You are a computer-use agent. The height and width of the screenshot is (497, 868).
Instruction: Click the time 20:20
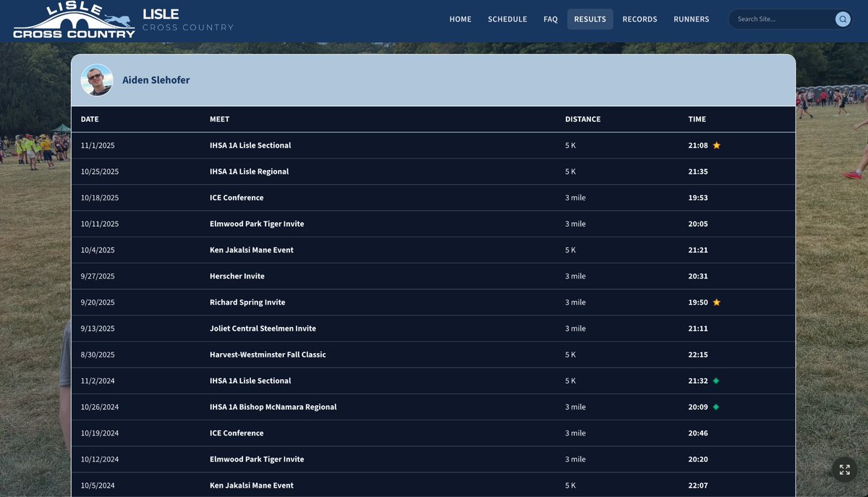(x=698, y=459)
